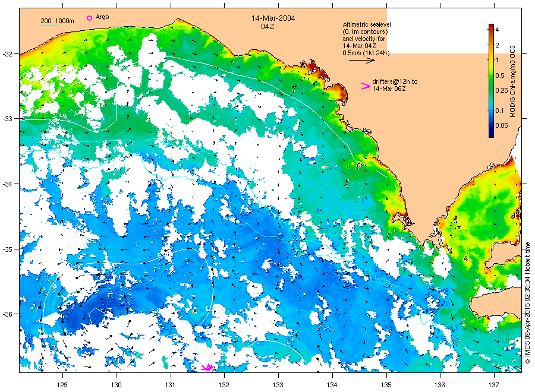Viewport: 535px width, 392px height.
Task: Click the 04Z time label
Action: (267, 26)
